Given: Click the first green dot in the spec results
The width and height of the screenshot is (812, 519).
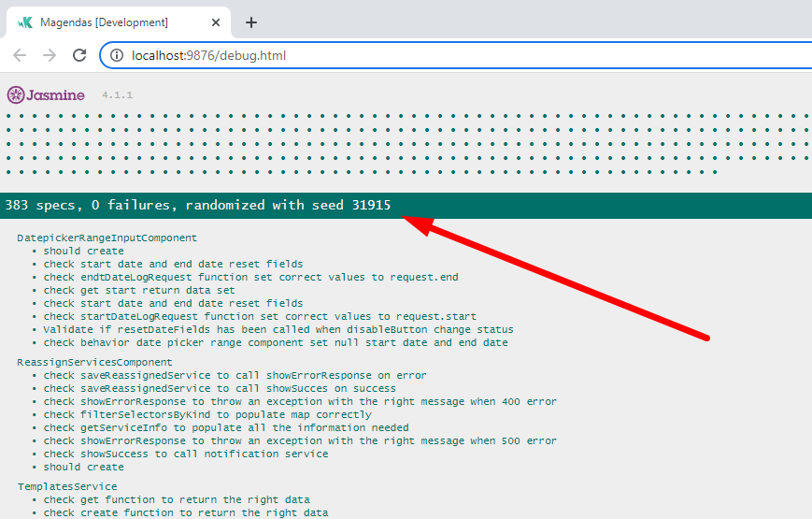Looking at the screenshot, I should click(9, 117).
